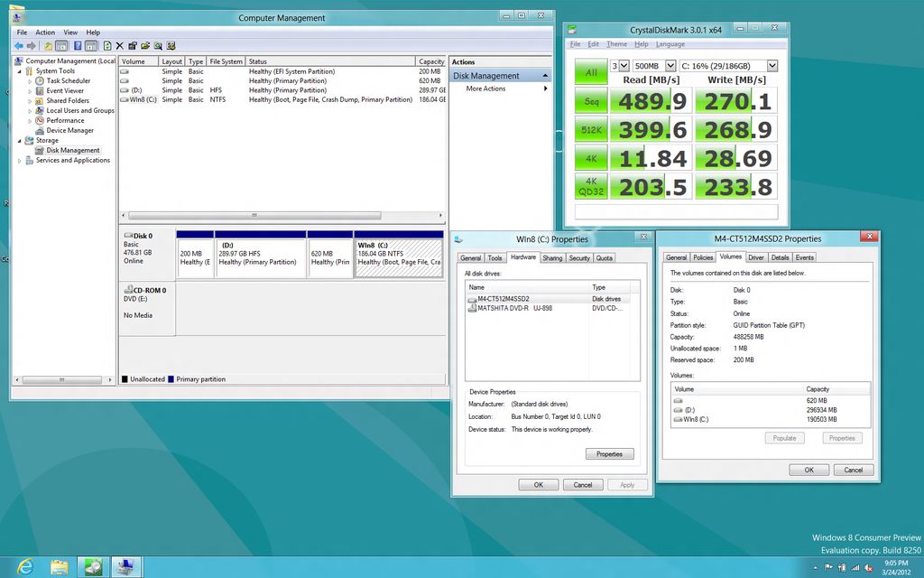The width and height of the screenshot is (924, 578).
Task: Open Device Manager in the tree
Action: (69, 130)
